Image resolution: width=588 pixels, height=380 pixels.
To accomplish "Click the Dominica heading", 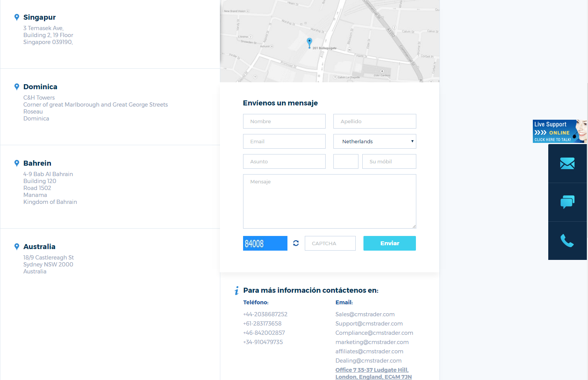I will coord(40,87).
